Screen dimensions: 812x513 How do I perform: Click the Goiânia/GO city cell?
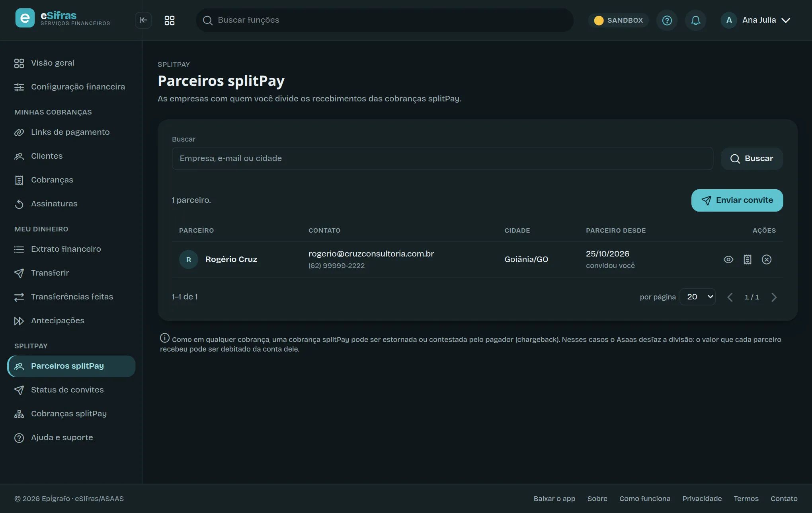click(526, 259)
